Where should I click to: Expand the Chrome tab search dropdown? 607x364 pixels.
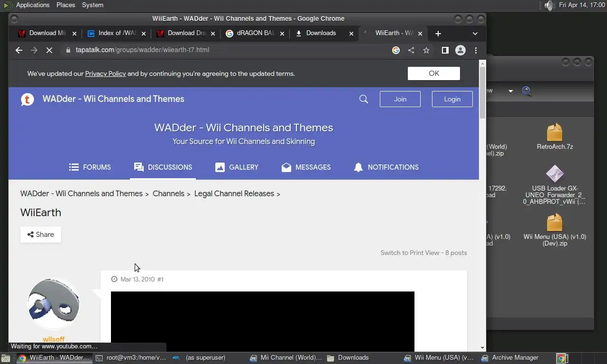[x=475, y=34]
